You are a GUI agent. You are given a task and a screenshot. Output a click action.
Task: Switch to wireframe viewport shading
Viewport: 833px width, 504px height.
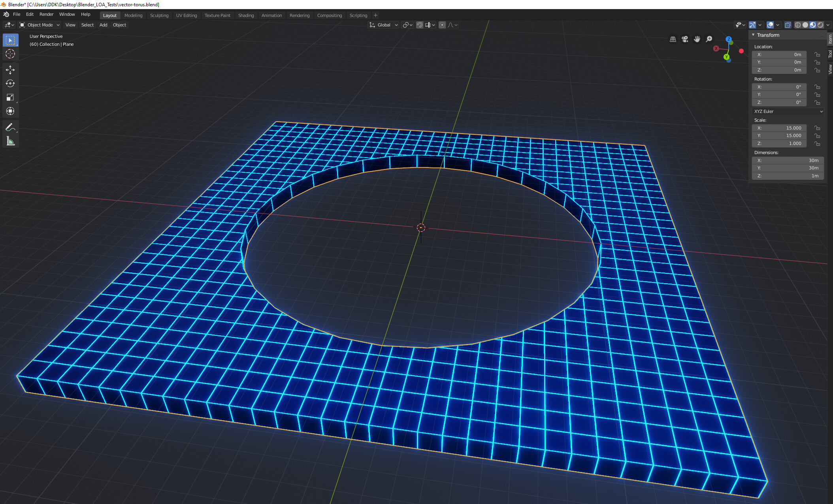click(798, 24)
